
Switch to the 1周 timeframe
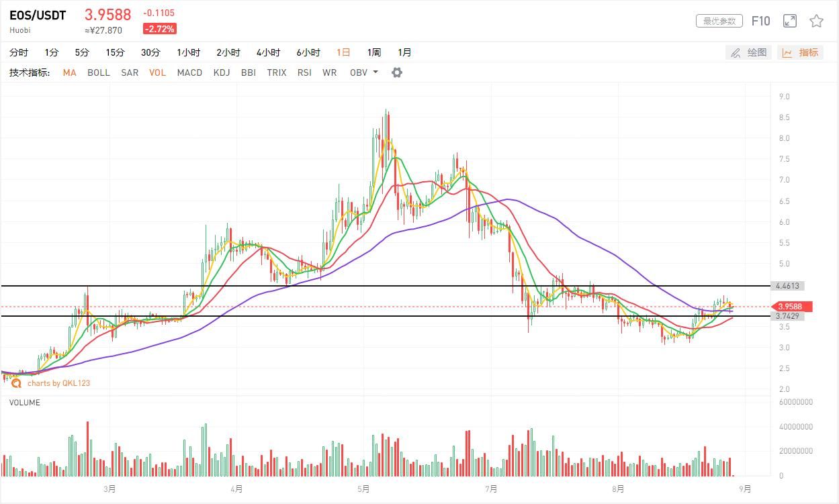pos(373,52)
